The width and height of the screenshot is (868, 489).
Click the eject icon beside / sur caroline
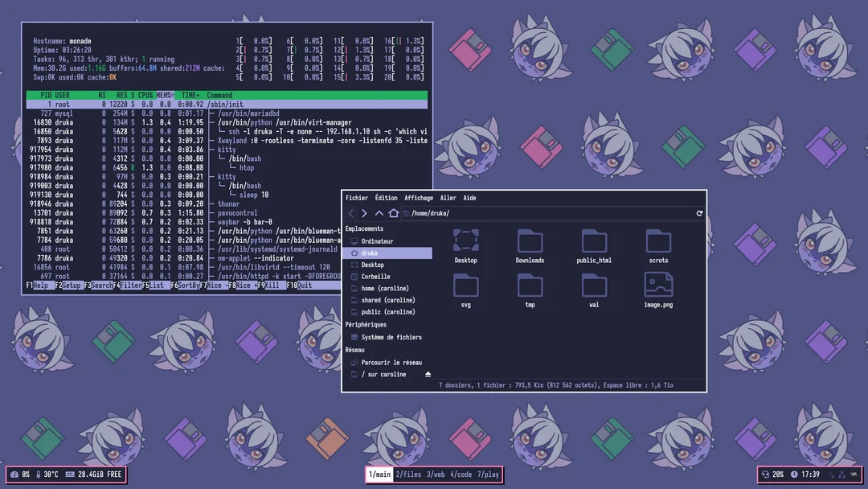(x=428, y=374)
